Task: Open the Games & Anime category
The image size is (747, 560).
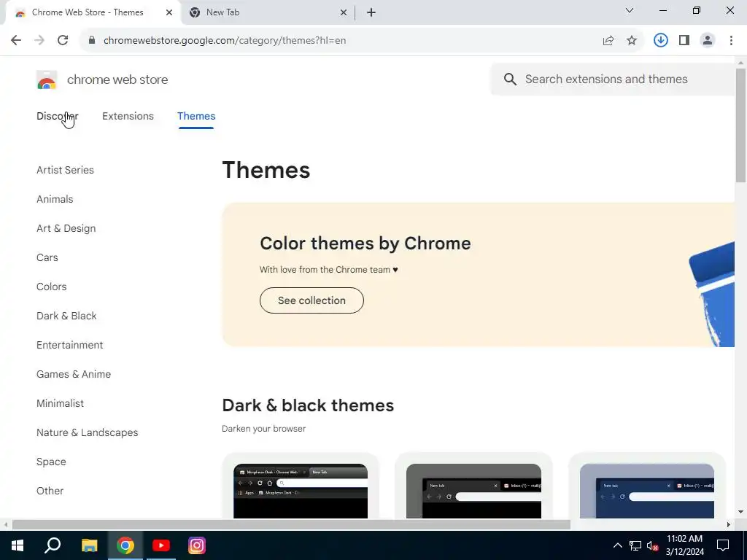Action: coord(74,374)
